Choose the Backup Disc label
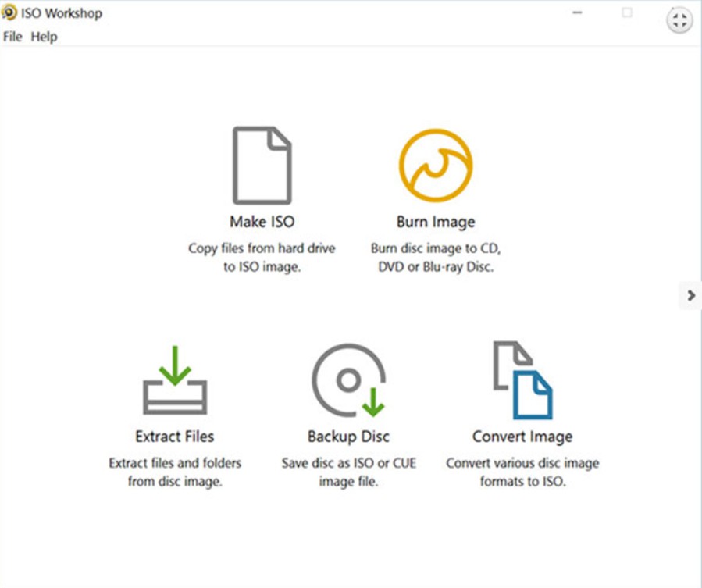 [349, 437]
